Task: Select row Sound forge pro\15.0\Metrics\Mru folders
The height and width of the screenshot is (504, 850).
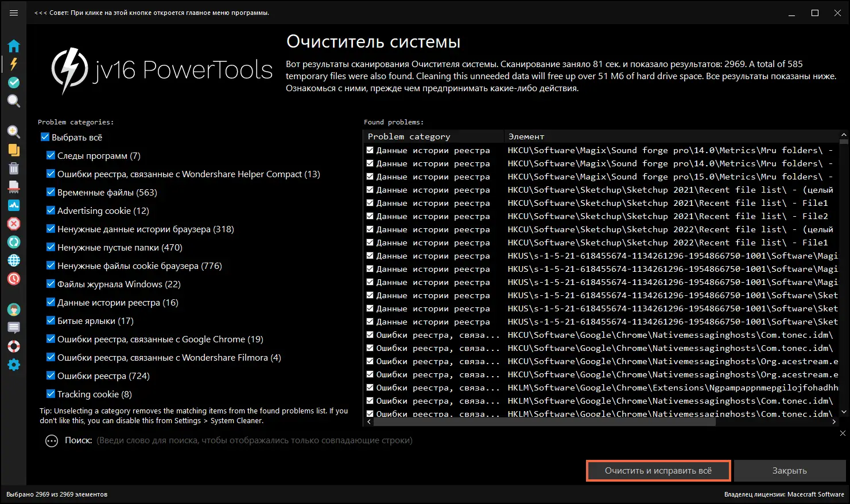Action: (x=601, y=177)
